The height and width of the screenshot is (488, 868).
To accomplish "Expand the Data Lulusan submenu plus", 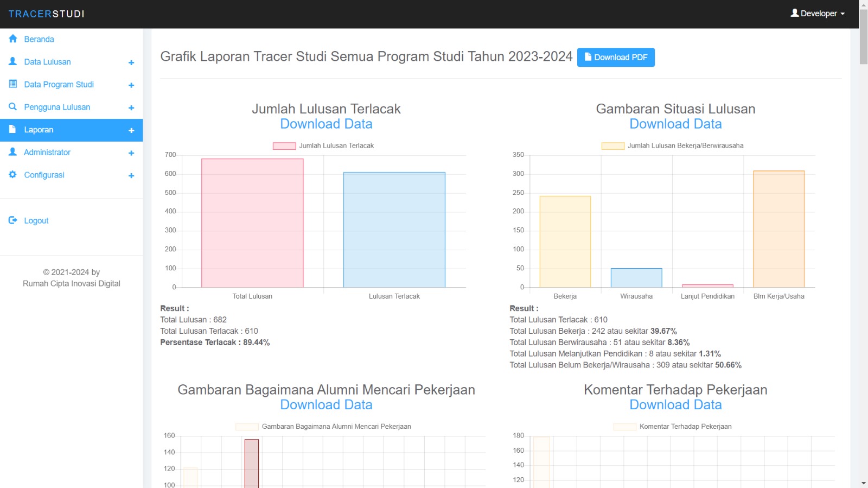I will 131,62.
